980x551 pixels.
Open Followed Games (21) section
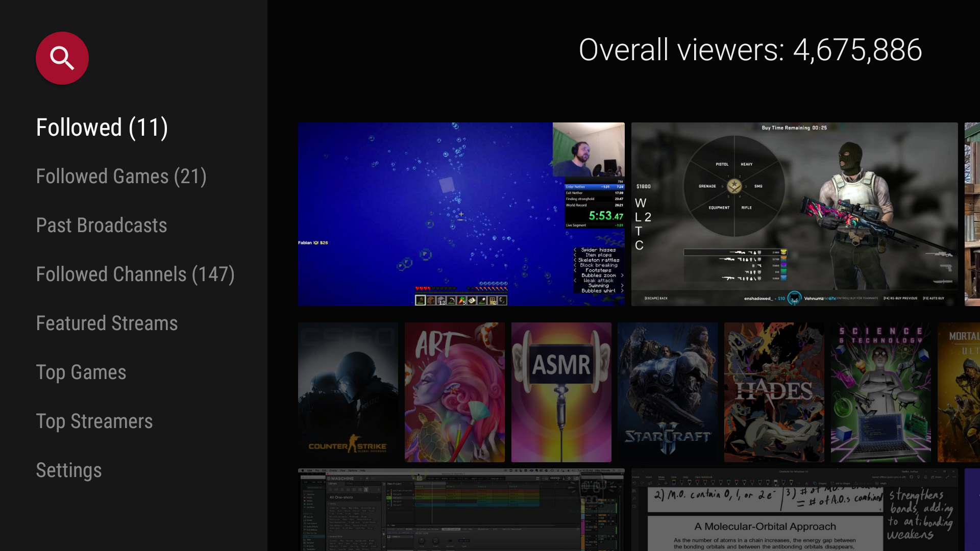[121, 177]
